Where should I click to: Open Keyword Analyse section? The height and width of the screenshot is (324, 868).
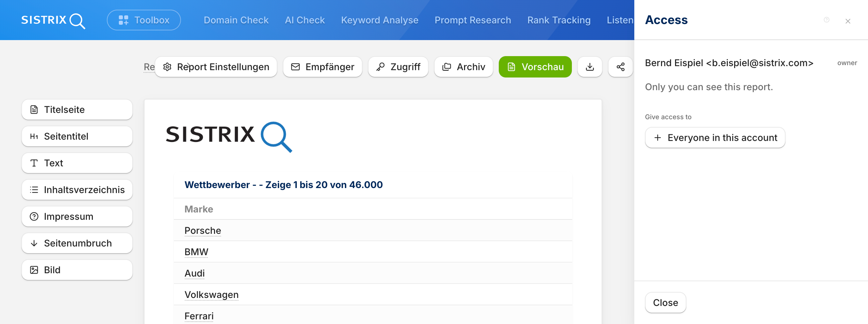click(x=379, y=20)
